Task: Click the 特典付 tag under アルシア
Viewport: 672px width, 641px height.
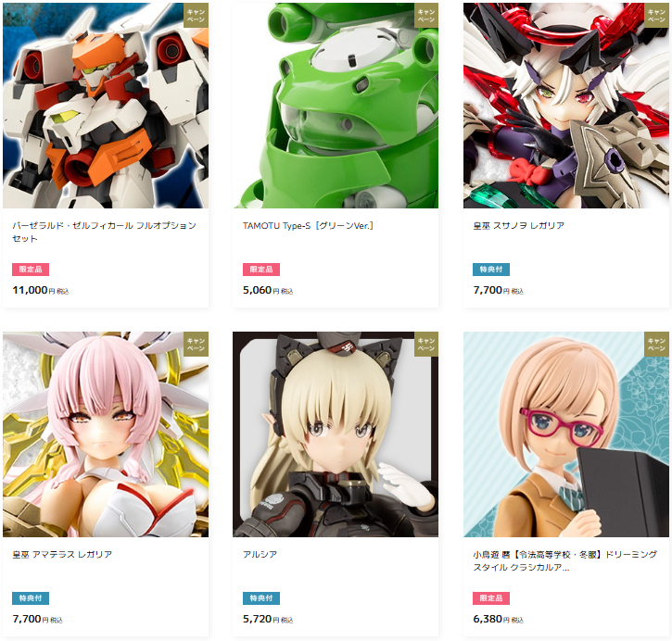Action: (261, 598)
